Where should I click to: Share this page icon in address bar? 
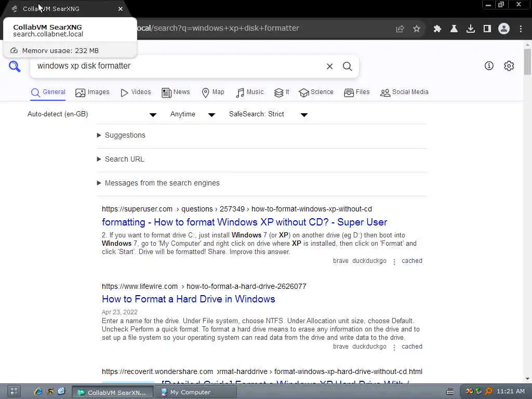(400, 29)
